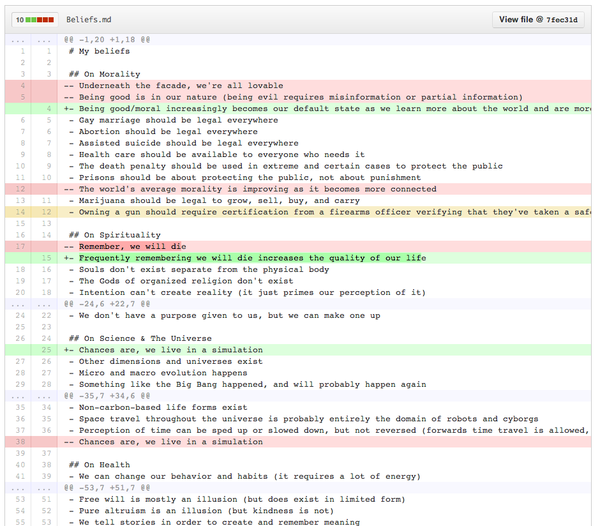
Task: Click line number 38 on deleted simulation line
Action: 21,441
